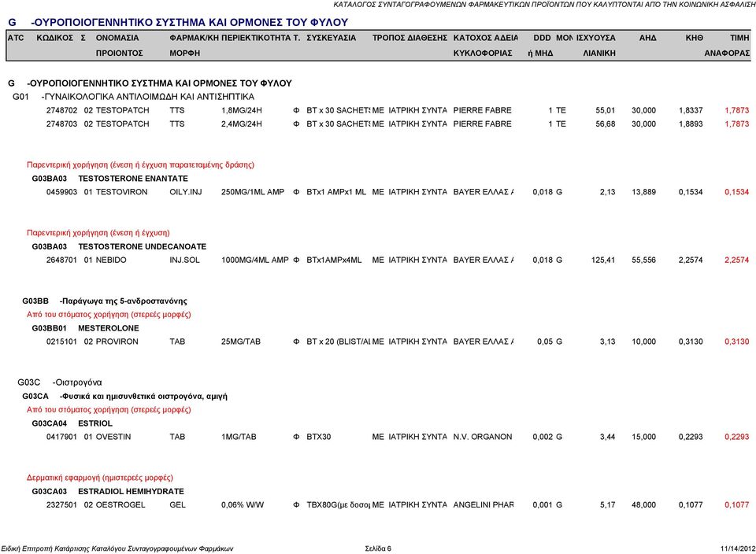Viewport: 756px width, 554px height.
Task: Click the BTX30 packaging value
Action: pyautogui.click(x=319, y=437)
